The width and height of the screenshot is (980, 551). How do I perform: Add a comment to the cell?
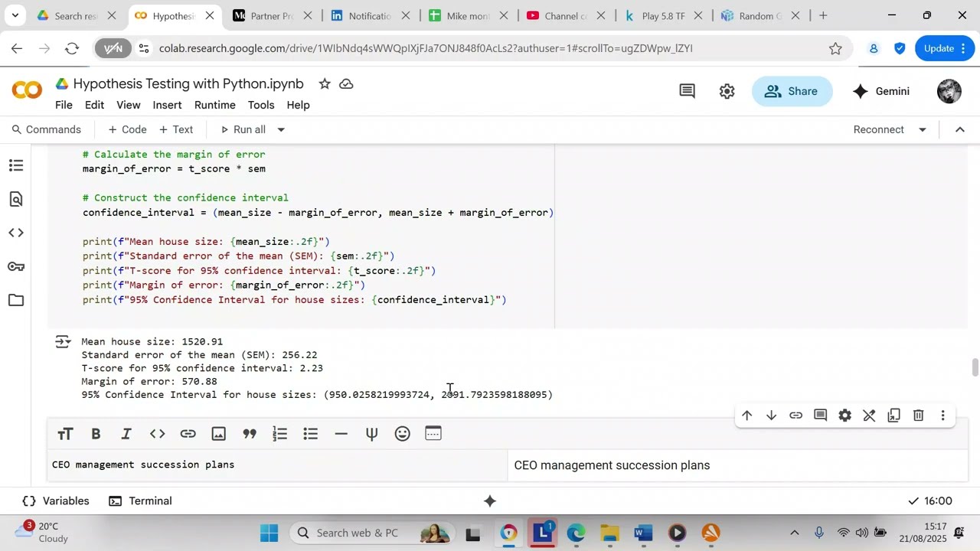820,416
